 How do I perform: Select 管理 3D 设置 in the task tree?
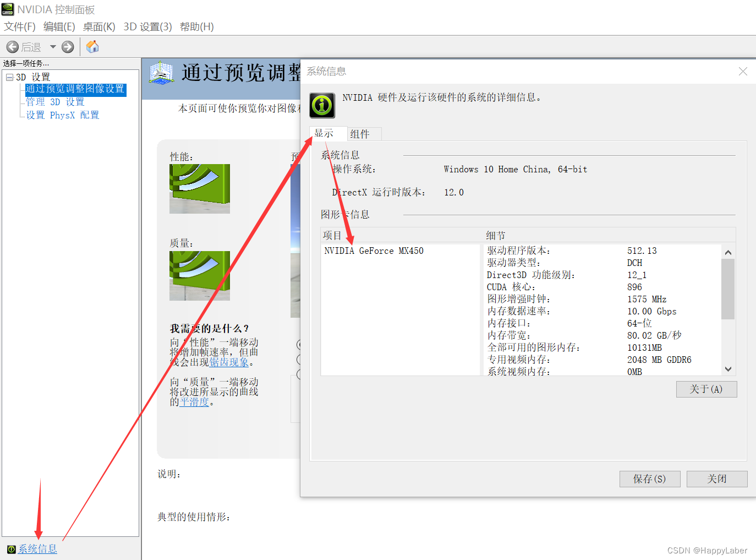55,102
